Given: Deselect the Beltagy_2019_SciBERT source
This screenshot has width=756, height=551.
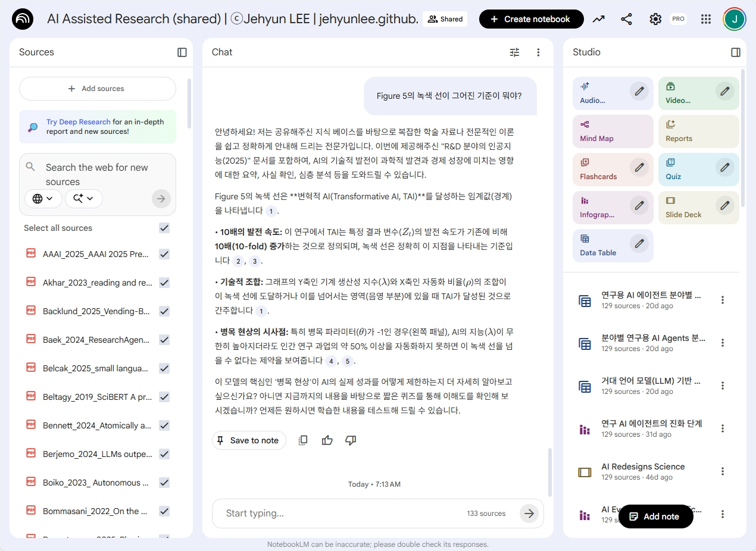Looking at the screenshot, I should click(x=164, y=397).
